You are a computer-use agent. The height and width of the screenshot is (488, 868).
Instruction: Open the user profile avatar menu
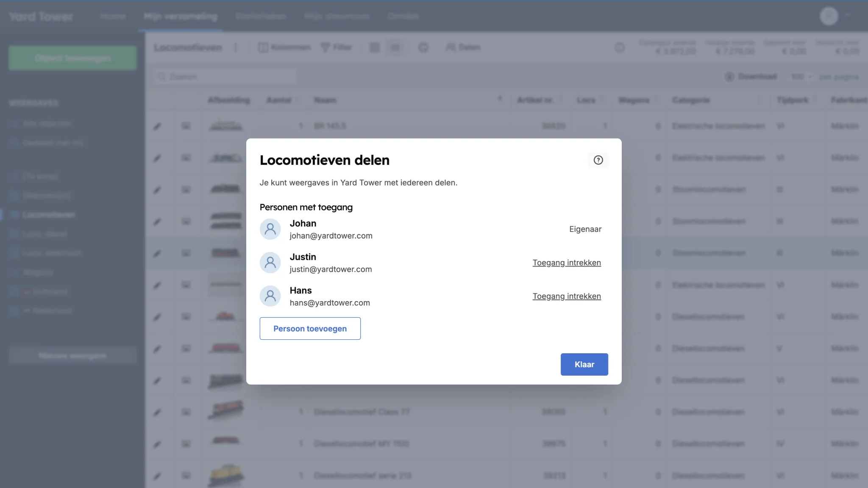point(829,16)
